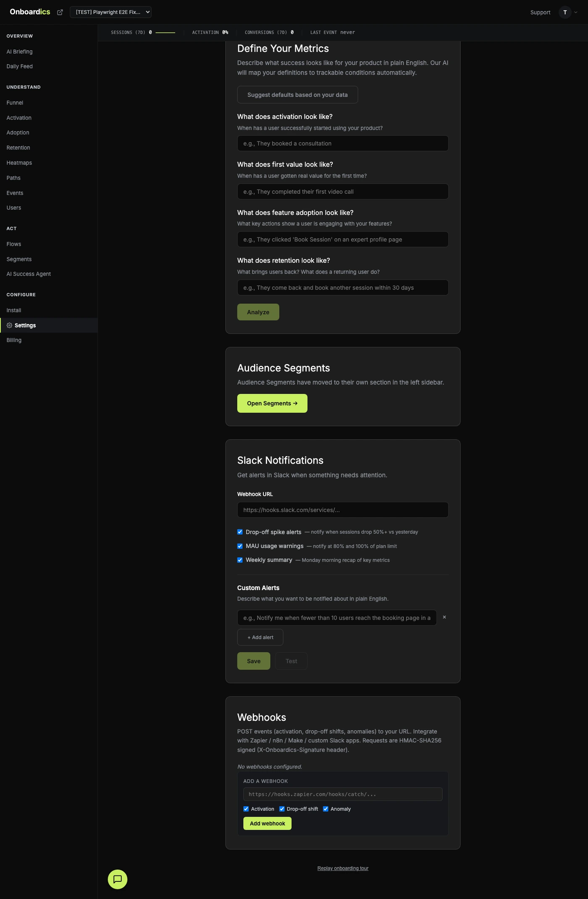The width and height of the screenshot is (588, 899).
Task: Focus the first value definition input
Action: pos(343,191)
